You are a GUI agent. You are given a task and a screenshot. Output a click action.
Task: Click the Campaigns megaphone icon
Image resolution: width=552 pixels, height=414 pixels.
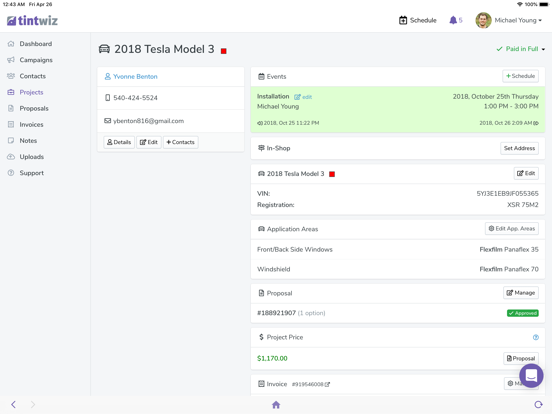pyautogui.click(x=11, y=60)
